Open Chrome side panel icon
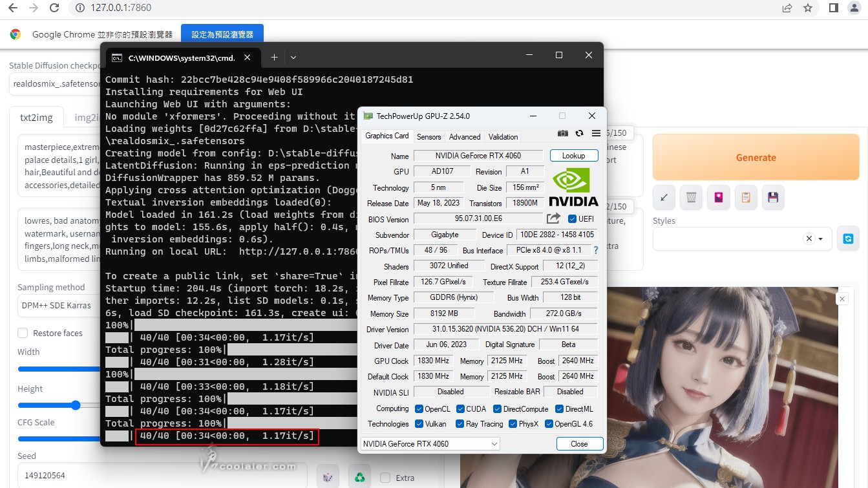868x488 pixels. (834, 8)
